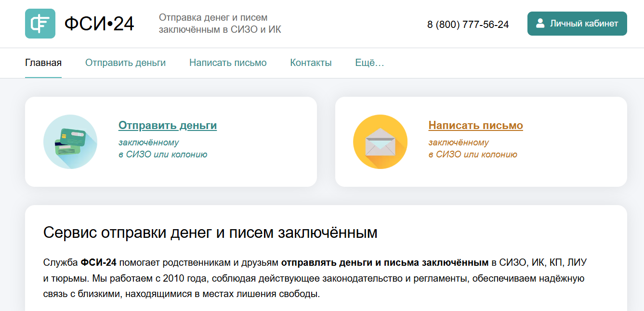Open Отправить деньги in the navigation bar
Viewport: 644px width, 311px height.
pos(125,63)
